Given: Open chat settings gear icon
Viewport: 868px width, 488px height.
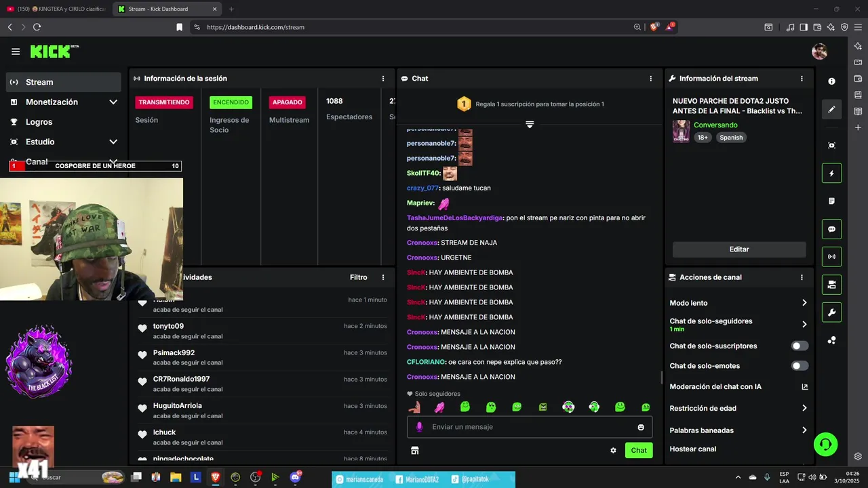Looking at the screenshot, I should tap(613, 450).
